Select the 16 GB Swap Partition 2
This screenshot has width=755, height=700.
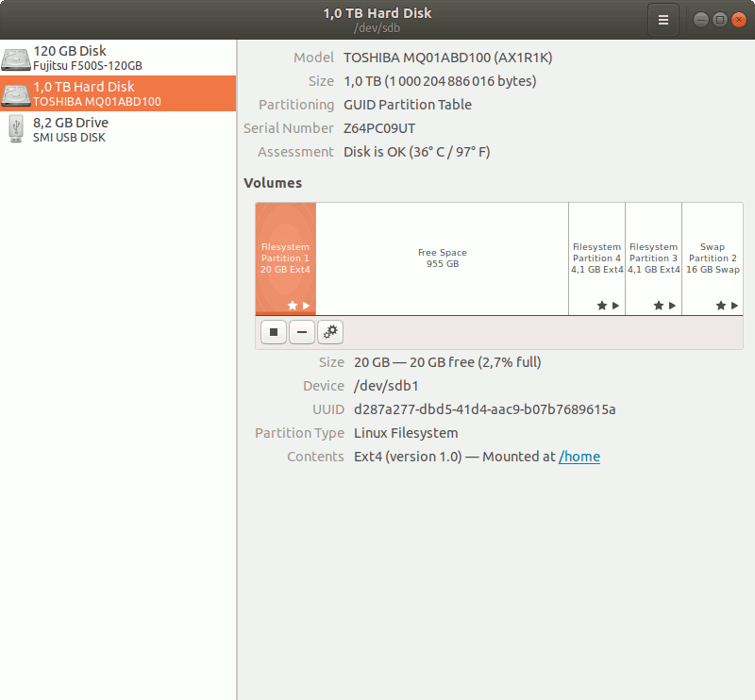point(713,258)
